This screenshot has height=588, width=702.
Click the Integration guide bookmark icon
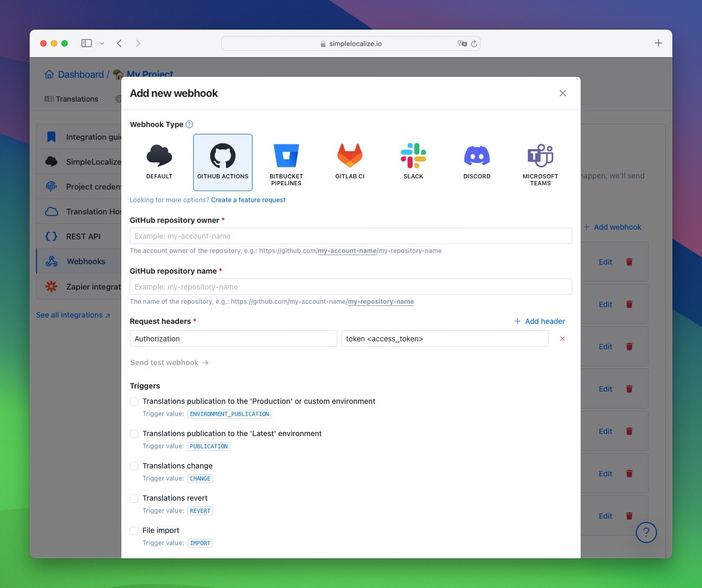51,137
